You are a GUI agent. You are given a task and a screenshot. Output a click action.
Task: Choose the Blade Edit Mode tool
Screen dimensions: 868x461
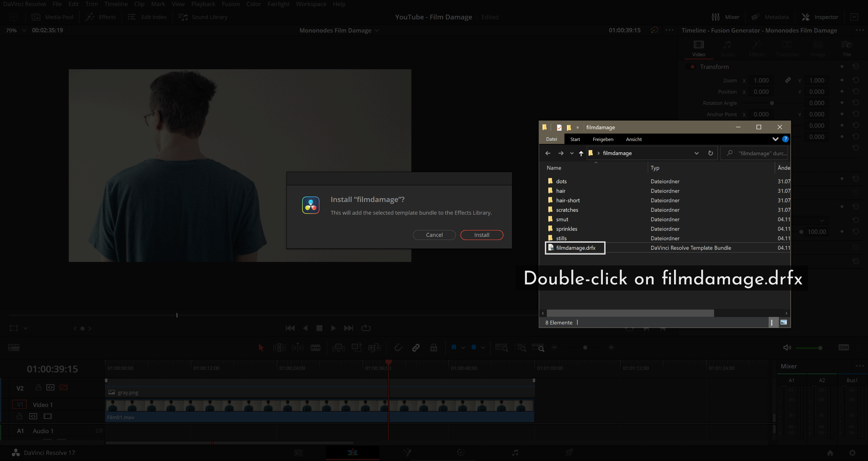(x=315, y=347)
